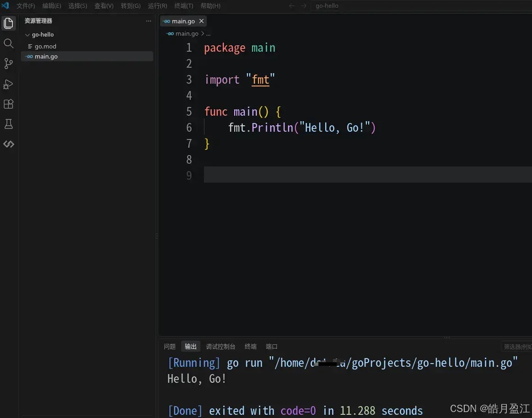Click the VS Code logo icon
The width and height of the screenshot is (532, 418).
click(5, 5)
